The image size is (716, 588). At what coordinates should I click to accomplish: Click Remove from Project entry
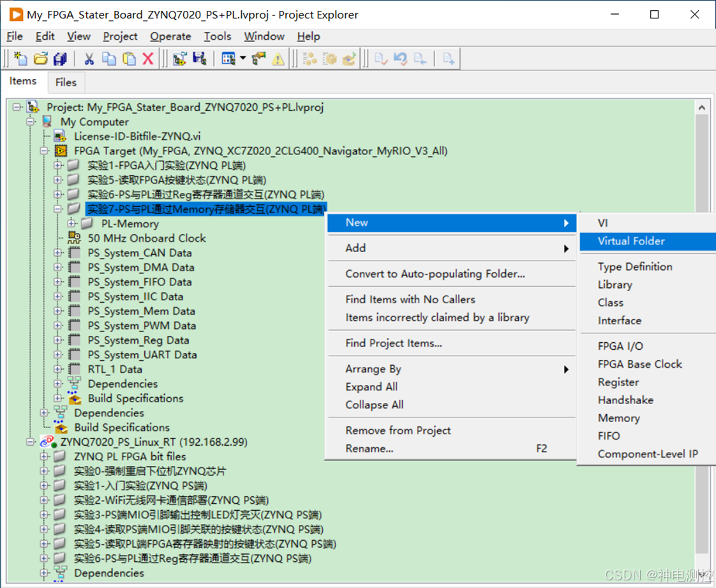tap(452, 430)
